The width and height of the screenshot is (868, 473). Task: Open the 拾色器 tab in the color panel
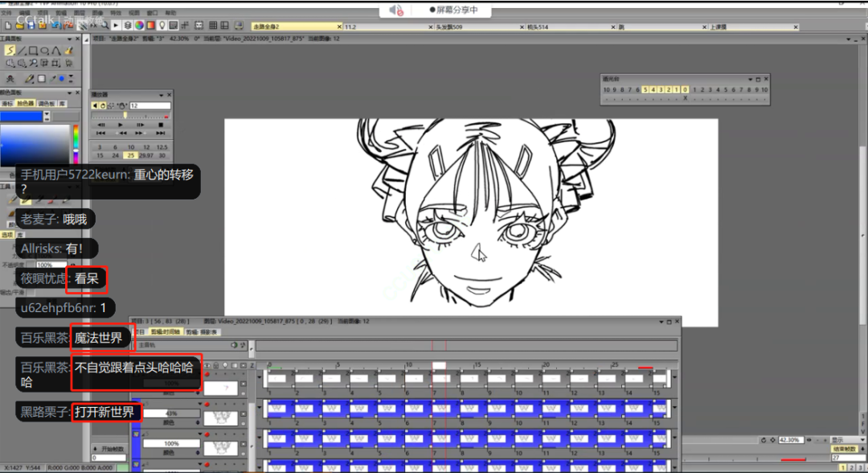(25, 104)
